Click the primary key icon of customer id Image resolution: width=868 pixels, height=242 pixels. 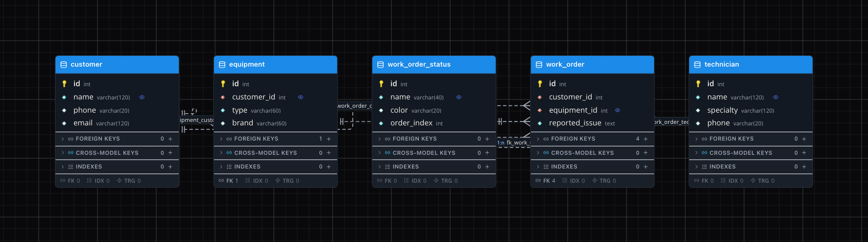tap(64, 84)
